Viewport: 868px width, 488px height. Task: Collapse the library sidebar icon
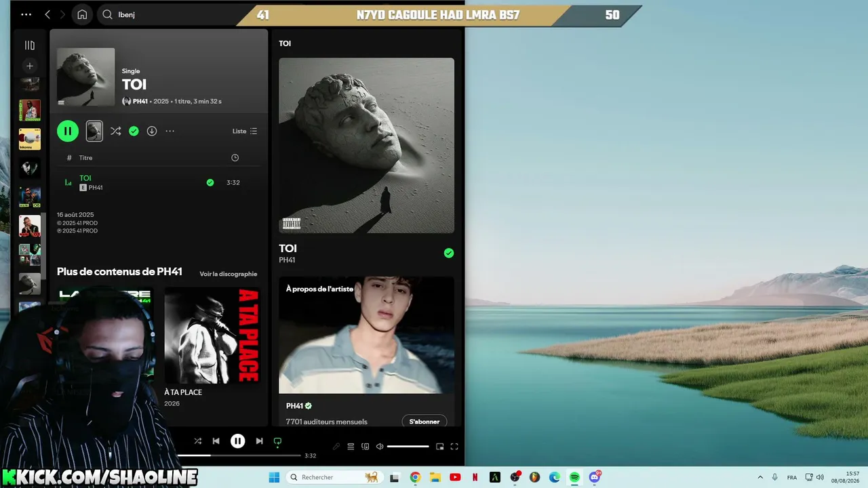(x=30, y=45)
